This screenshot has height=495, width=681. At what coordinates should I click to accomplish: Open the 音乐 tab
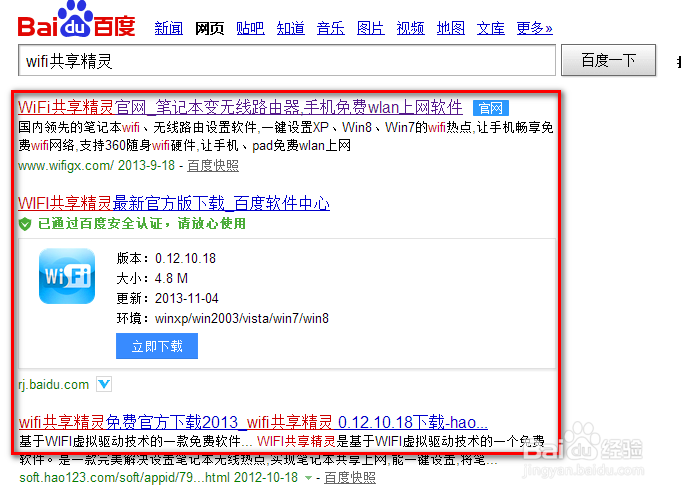click(x=331, y=28)
